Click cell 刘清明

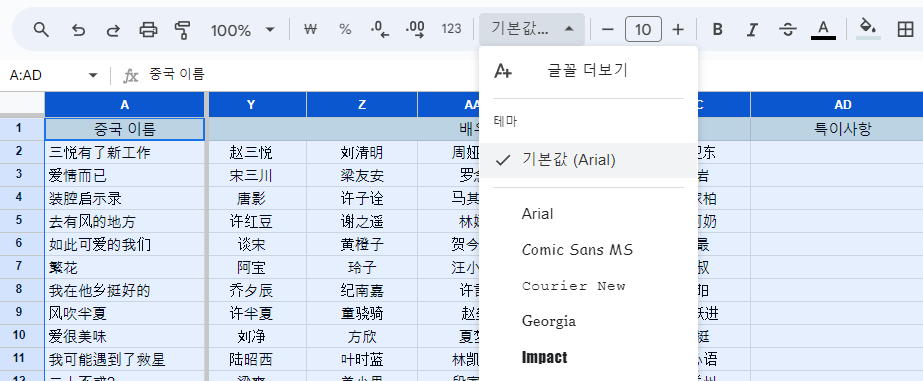(x=362, y=153)
